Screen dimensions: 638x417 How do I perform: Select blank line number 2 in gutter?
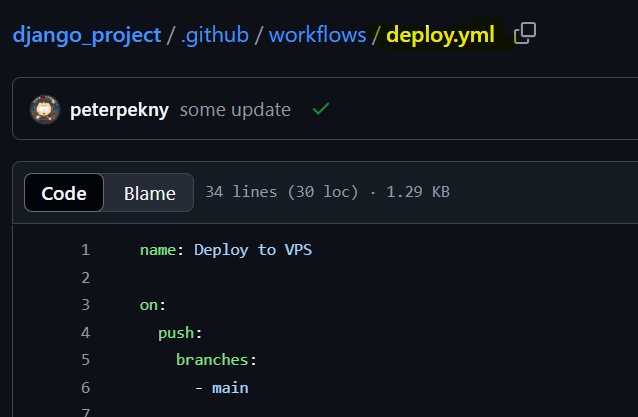coord(85,277)
